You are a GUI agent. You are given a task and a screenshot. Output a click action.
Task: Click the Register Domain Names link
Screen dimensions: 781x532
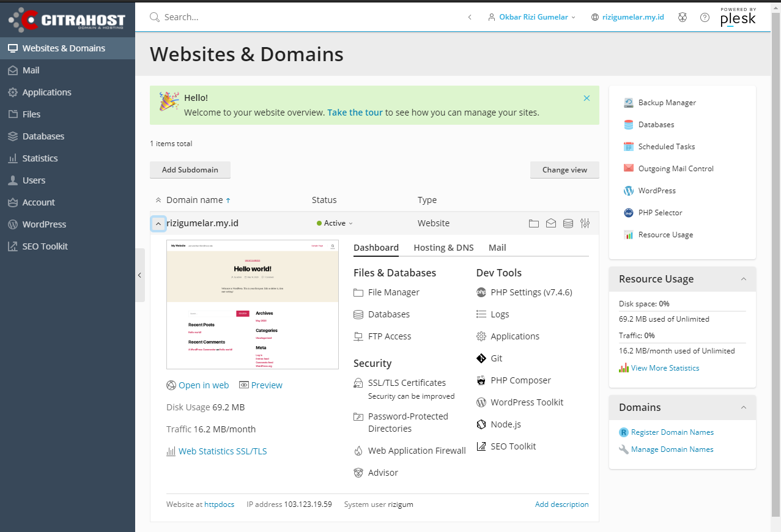point(672,432)
